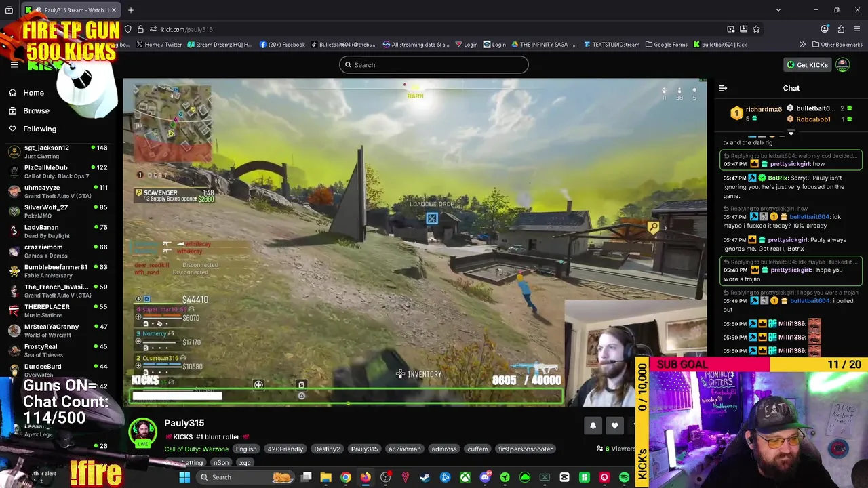Open SilverWolf_27 channel in sidebar

[x=58, y=211]
